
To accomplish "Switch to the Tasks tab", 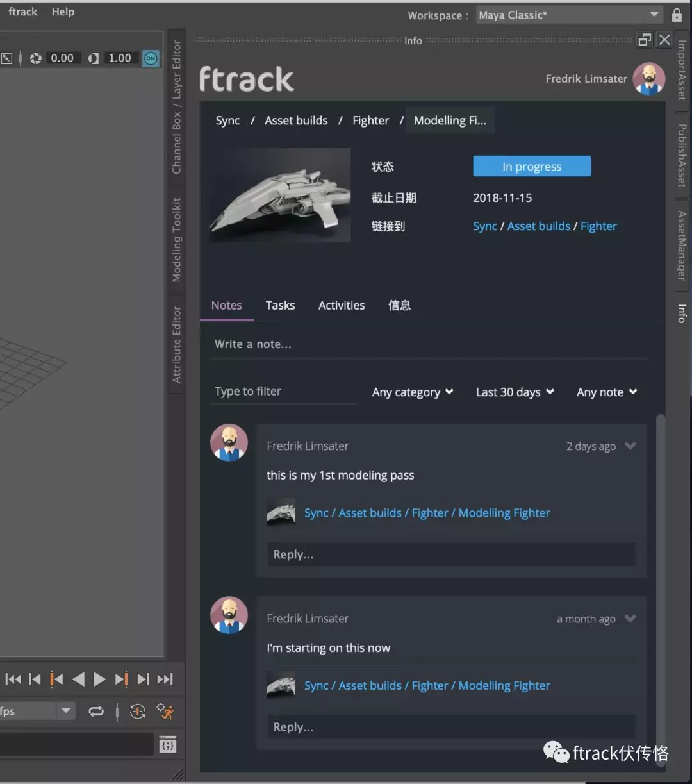I will pyautogui.click(x=280, y=306).
